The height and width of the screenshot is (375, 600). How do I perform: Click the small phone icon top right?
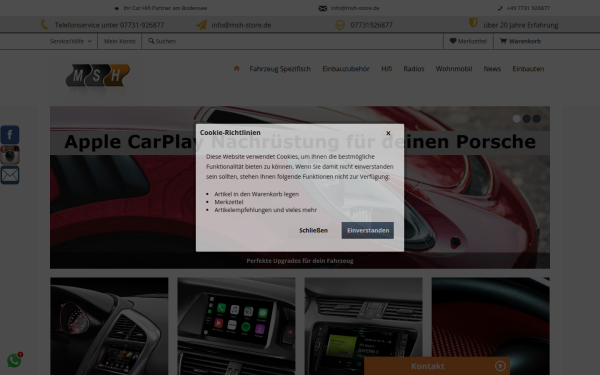tap(500, 8)
